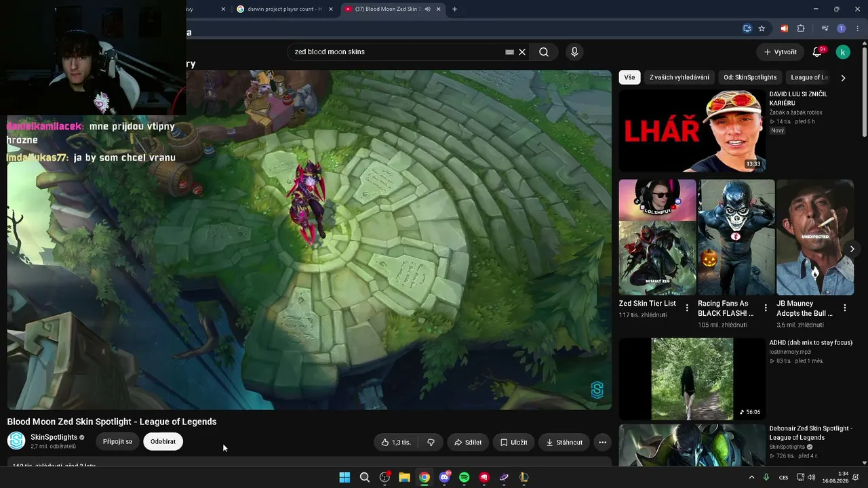868x488 pixels.
Task: Select the Vše filter chip
Action: [x=630, y=77]
